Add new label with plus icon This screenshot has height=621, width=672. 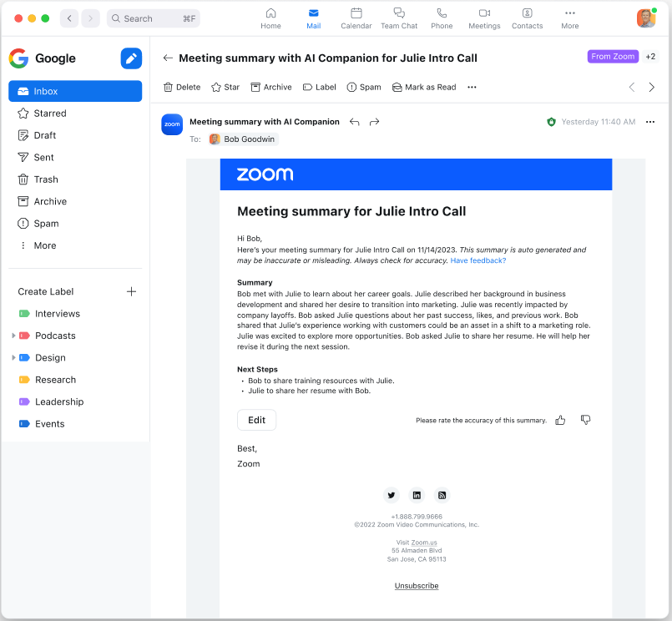pos(131,291)
